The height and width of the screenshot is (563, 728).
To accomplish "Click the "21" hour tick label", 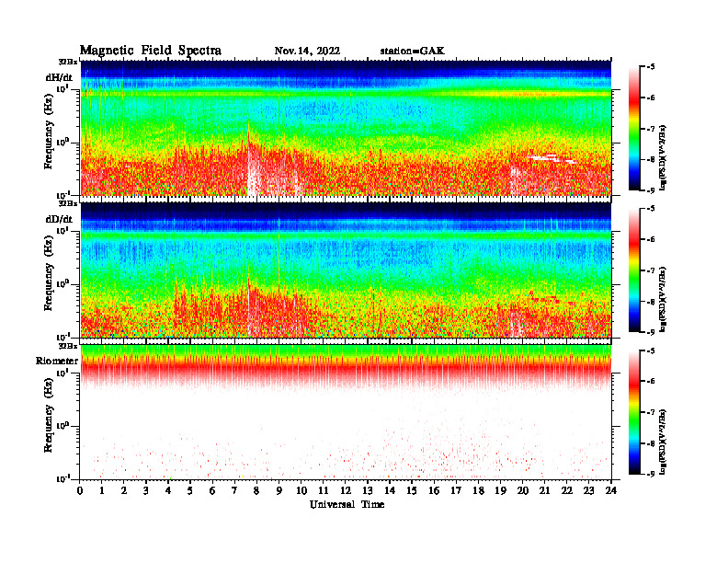I will 544,491.
